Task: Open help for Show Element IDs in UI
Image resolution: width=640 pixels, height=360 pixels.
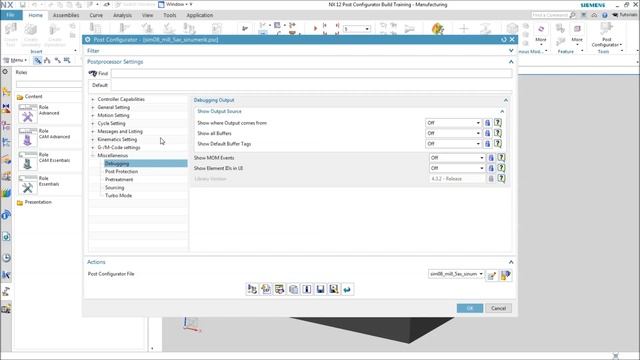Action: coord(502,168)
